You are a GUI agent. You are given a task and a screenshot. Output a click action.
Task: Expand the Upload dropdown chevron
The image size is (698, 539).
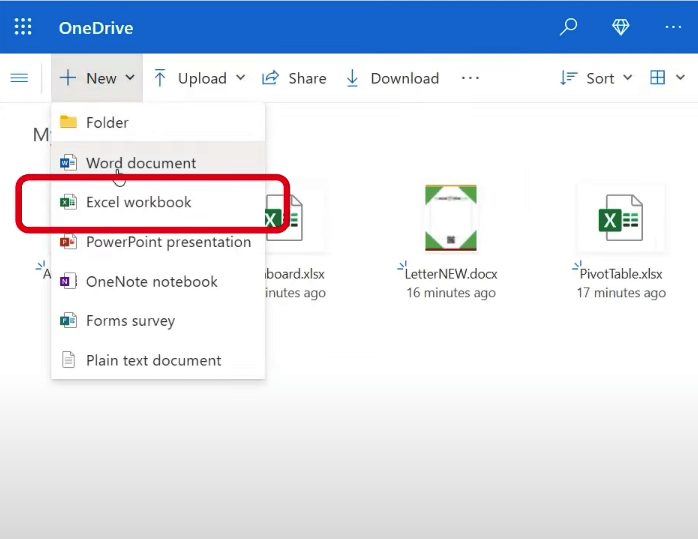click(x=240, y=77)
